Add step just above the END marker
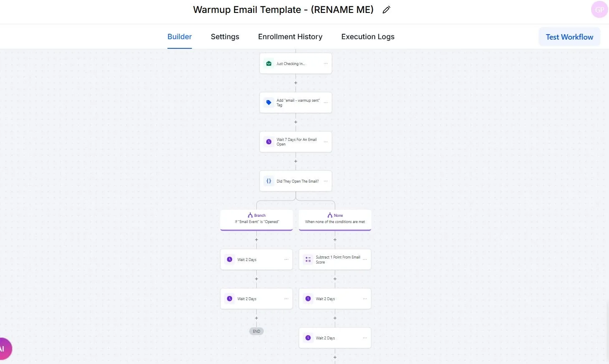The height and width of the screenshot is (364, 609). click(x=256, y=318)
